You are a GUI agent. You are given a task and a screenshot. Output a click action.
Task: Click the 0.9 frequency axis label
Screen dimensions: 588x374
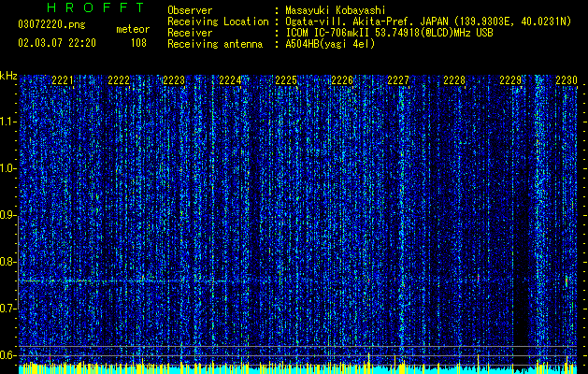coord(8,215)
